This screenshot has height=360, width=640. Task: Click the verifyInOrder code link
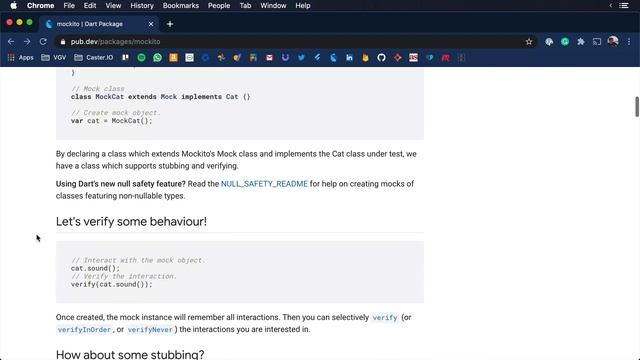click(84, 330)
